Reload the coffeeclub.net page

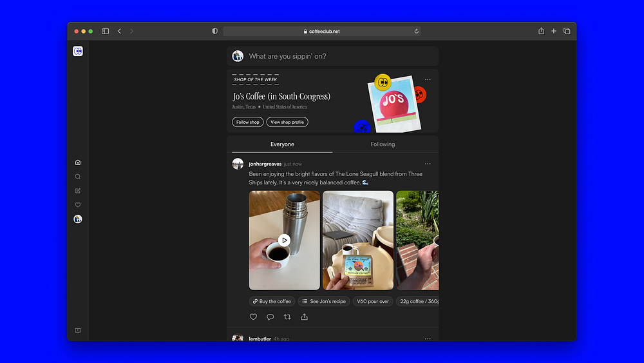[x=416, y=31]
